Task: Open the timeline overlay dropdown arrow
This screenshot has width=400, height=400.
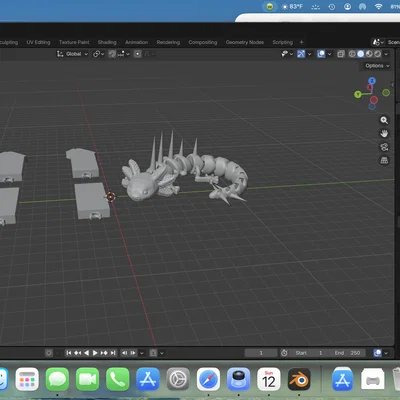Action: coord(386,353)
